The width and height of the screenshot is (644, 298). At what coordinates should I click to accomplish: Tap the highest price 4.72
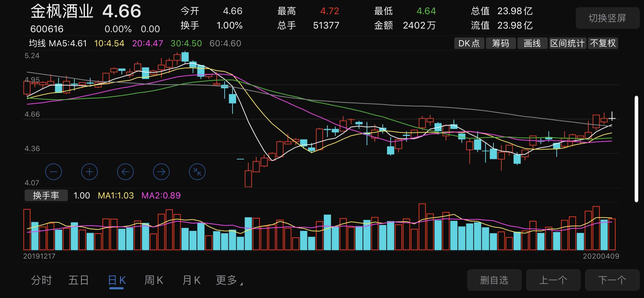[x=329, y=11]
